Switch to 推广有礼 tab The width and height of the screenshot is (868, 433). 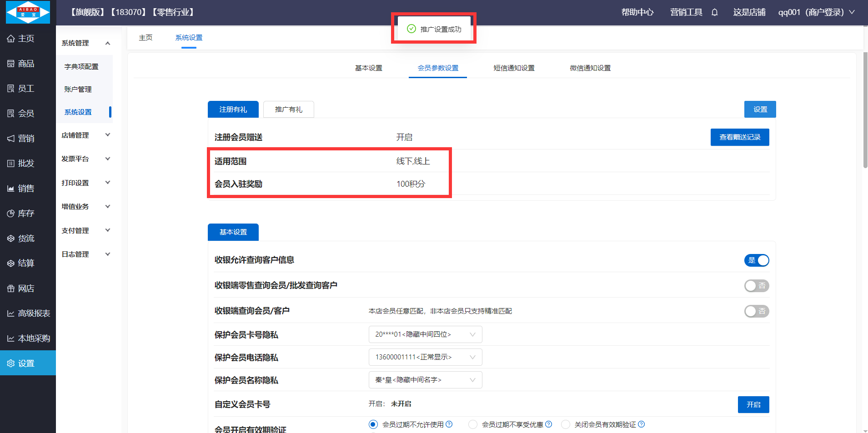click(x=288, y=109)
